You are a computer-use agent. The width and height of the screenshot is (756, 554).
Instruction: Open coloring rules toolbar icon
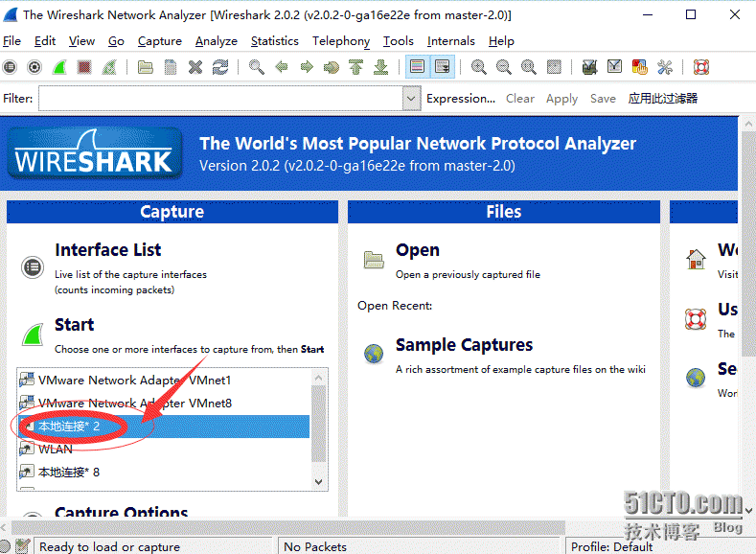coord(639,67)
